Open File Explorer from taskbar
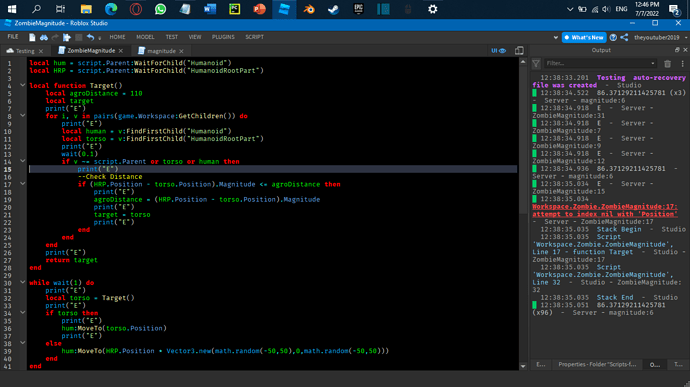Viewport: 690px width, 387px height. (x=86, y=9)
